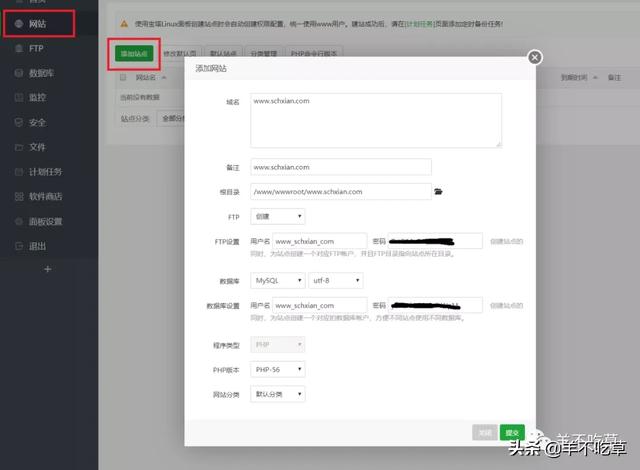Image resolution: width=640 pixels, height=470 pixels.
Task: Browse root directory with folder icon
Action: [x=438, y=191]
